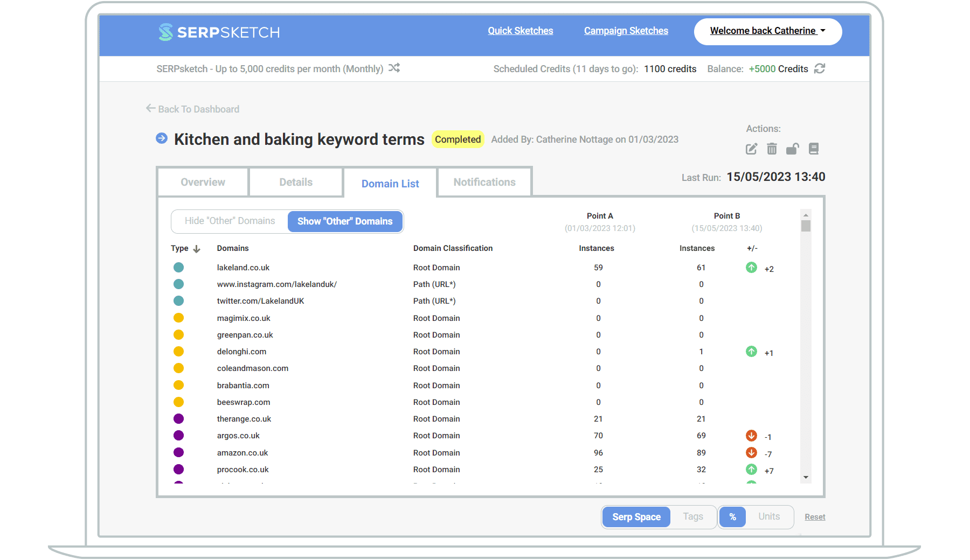The height and width of the screenshot is (560, 970).
Task: Click the +5000 Credits balance value
Action: (x=778, y=69)
